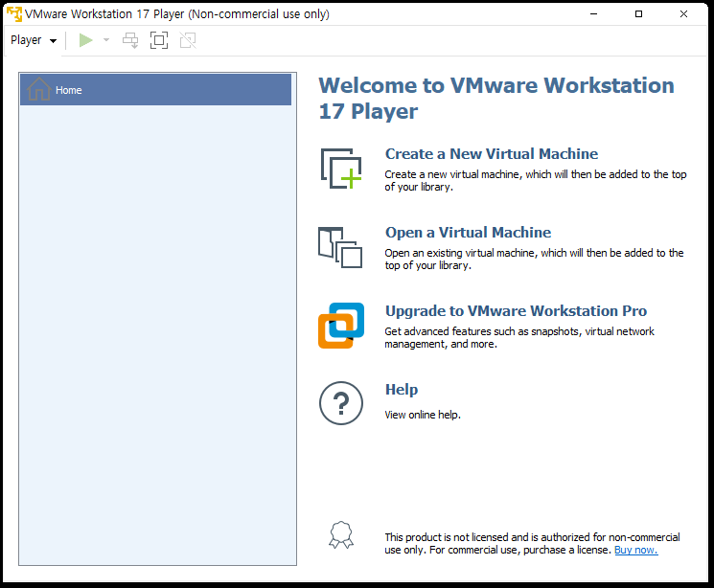Viewport: 714px width, 588px height.
Task: Click Create a New Virtual Machine heading
Action: tap(492, 154)
